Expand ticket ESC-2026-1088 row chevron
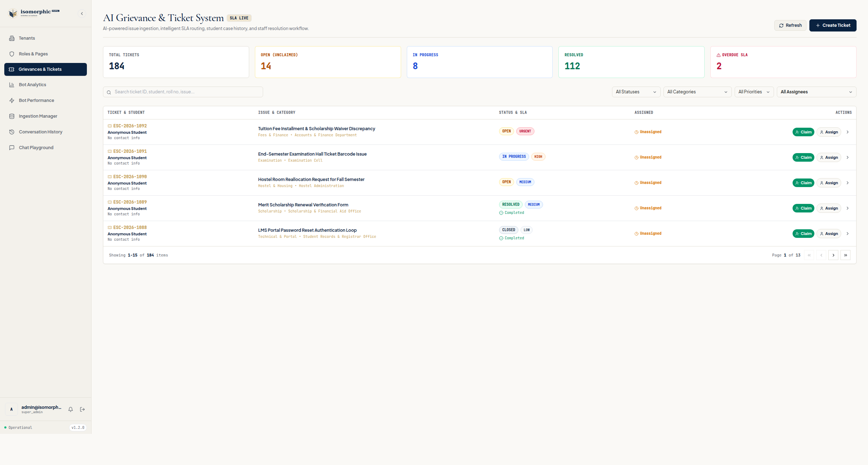868x465 pixels. click(x=847, y=234)
